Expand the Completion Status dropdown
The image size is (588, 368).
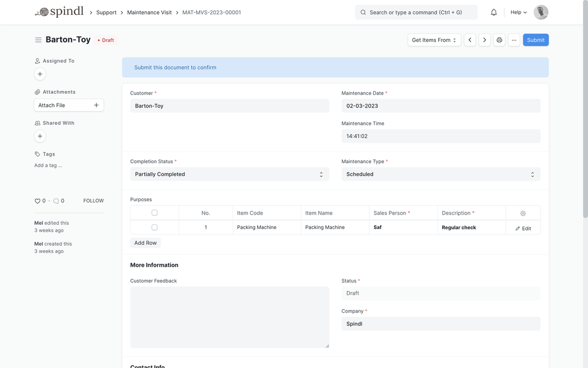(x=229, y=174)
